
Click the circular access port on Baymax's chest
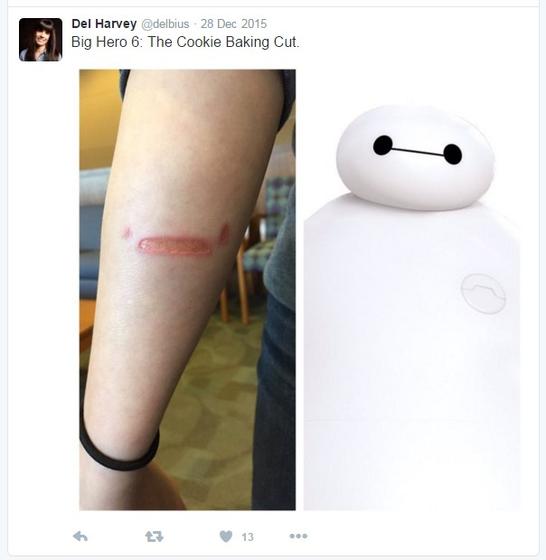483,293
